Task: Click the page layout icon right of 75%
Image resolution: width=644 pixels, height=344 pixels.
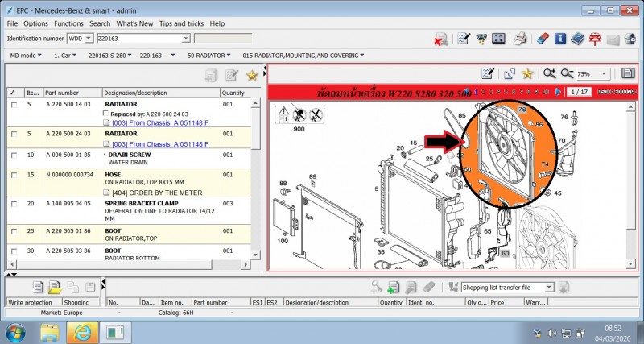Action: (x=628, y=73)
